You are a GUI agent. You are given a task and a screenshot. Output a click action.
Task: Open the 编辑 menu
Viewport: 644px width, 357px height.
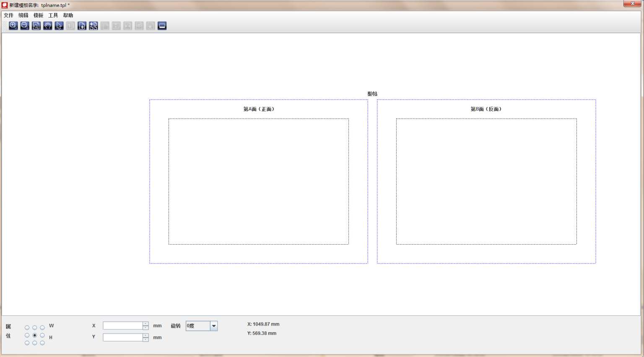(x=23, y=15)
